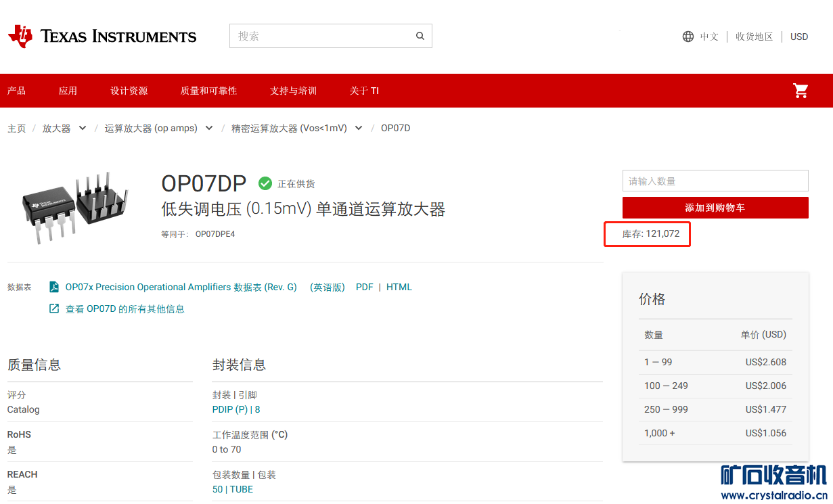Open the 支持与培训 menu
Viewport: 833px width, 504px height.
[x=293, y=91]
